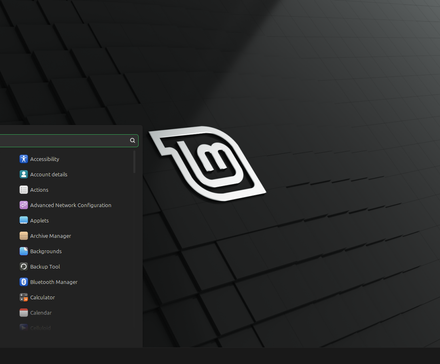Launch the Backup Tool icon
The width and height of the screenshot is (440, 364).
pos(24,266)
